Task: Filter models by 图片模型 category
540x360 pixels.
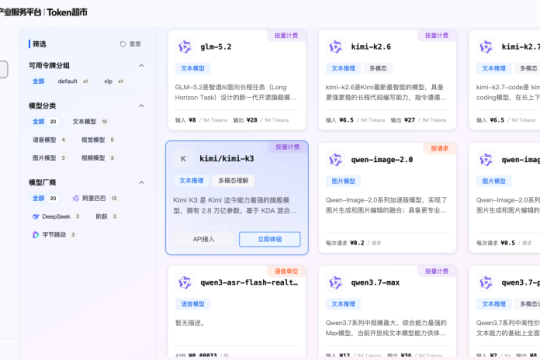Action: 49,158
